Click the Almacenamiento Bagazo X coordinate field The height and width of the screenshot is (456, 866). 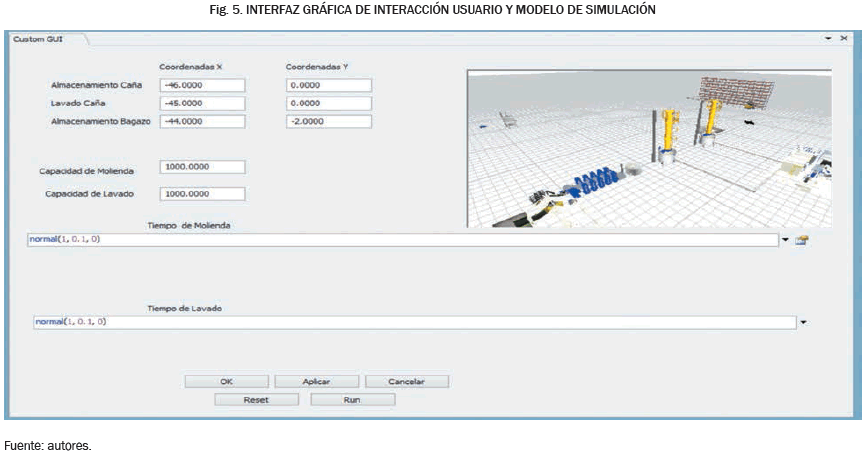pyautogui.click(x=202, y=122)
